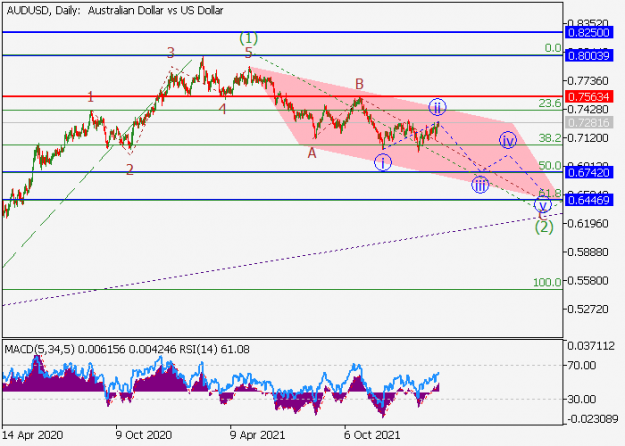Viewport: 625px width, 446px height.
Task: Click the brown wave 4 label
Action: [222, 108]
